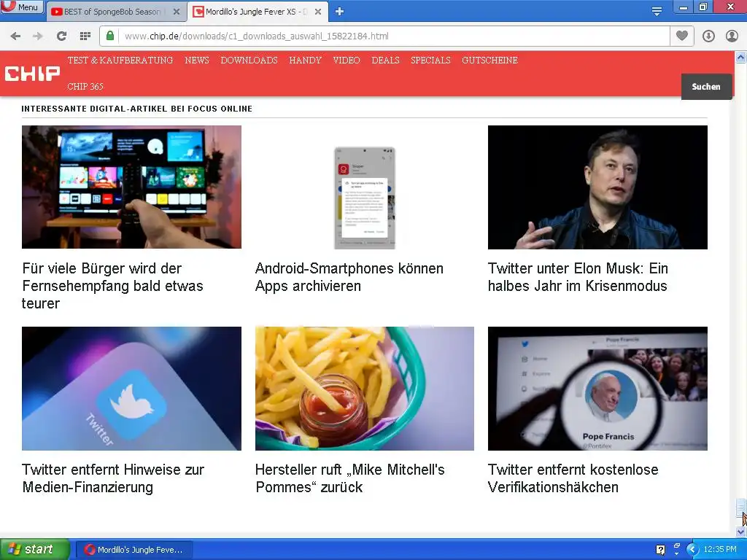The width and height of the screenshot is (747, 560).
Task: Open the tab menu icon in title bar
Action: click(657, 12)
